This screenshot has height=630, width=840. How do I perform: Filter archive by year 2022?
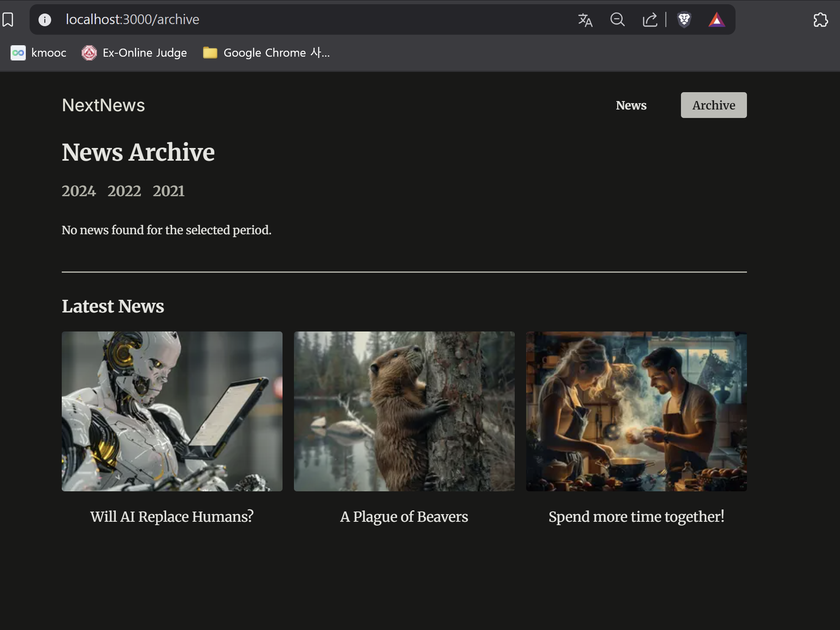(124, 191)
